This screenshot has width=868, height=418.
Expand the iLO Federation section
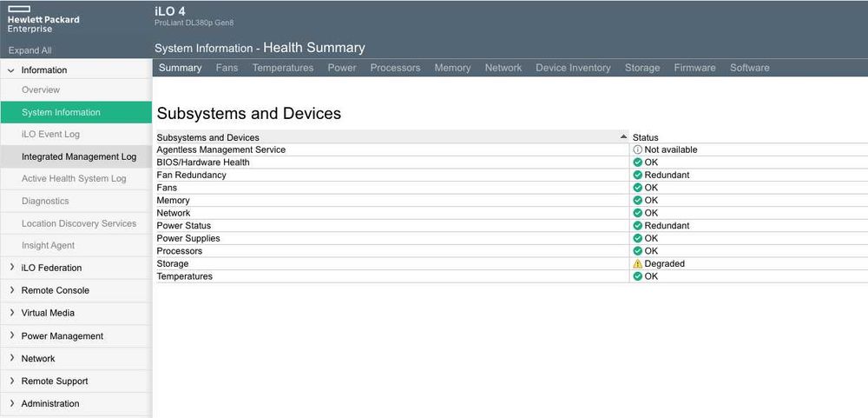tap(11, 268)
